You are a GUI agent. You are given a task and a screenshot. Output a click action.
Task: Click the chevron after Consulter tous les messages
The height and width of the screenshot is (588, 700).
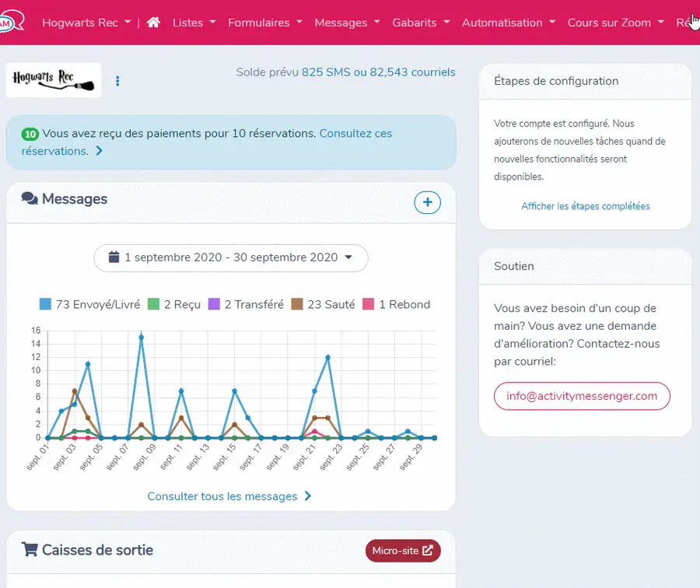(307, 496)
